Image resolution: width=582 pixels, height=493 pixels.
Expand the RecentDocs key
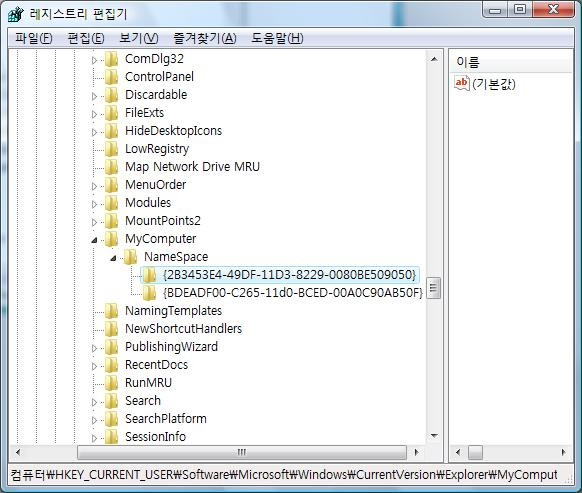tap(94, 366)
